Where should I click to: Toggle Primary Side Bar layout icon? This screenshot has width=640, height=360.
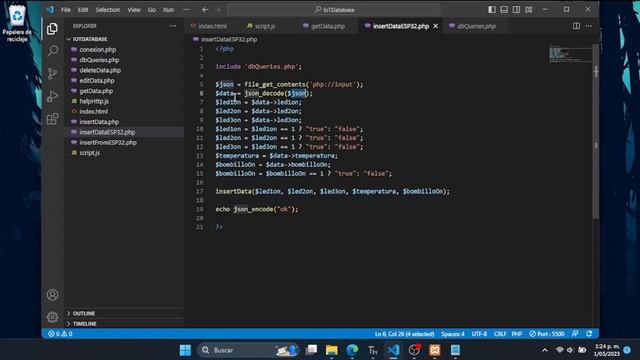[492, 9]
